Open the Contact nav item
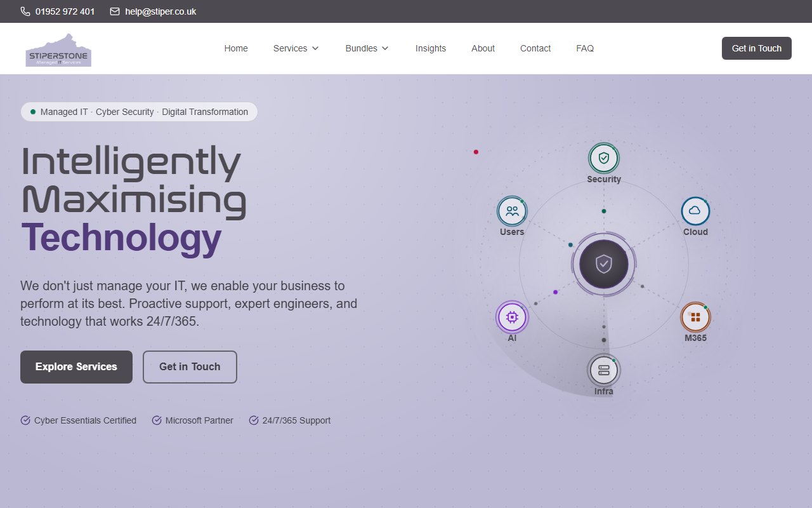This screenshot has height=508, width=812. [535, 48]
